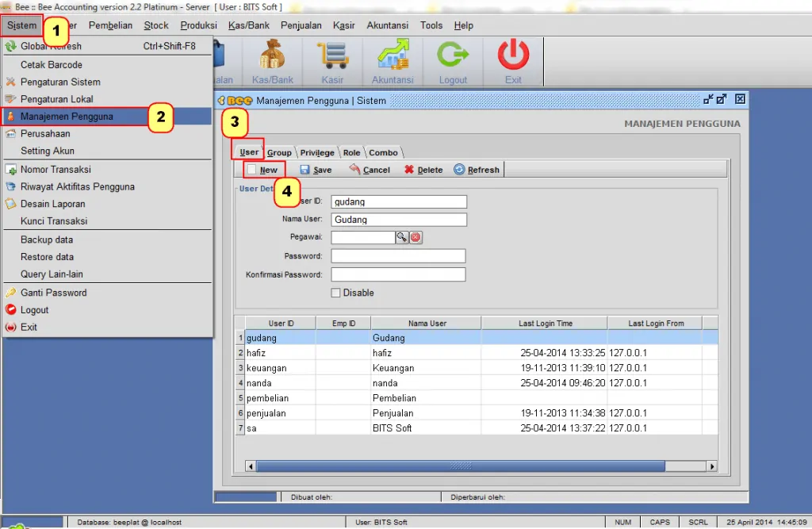Choose Global Refresh from Sistem menu
This screenshot has width=812, height=529.
(107, 46)
